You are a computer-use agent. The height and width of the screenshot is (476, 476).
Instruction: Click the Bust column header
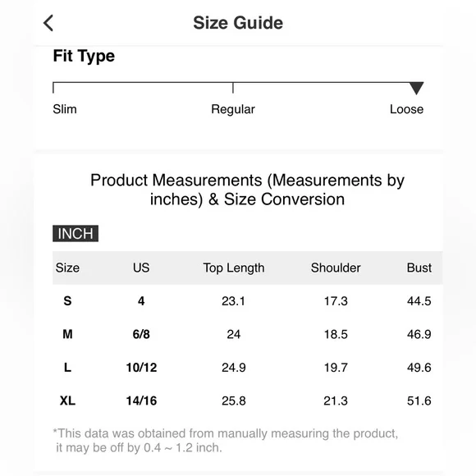pos(419,268)
